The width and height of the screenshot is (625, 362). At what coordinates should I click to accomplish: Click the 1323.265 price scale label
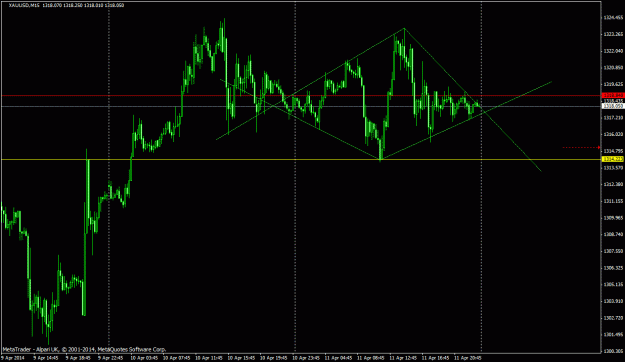(613, 35)
